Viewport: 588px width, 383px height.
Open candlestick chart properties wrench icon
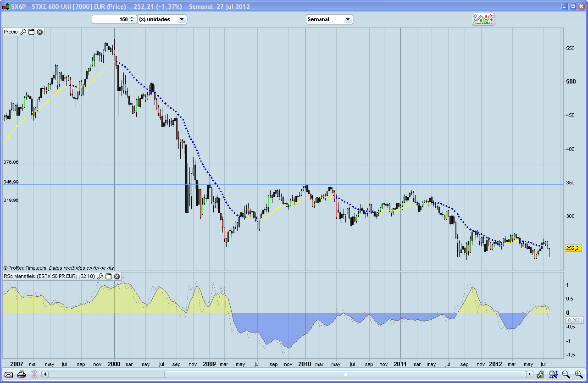541,374
